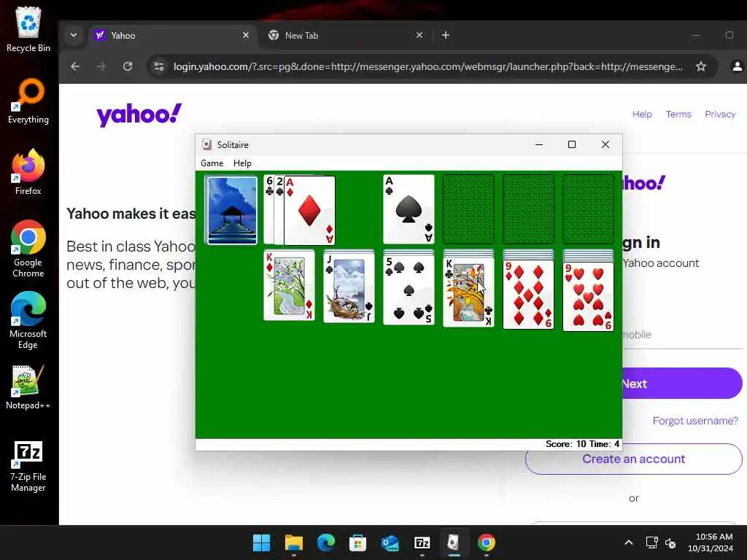Click the second empty foundation slot
Image resolution: width=747 pixels, height=560 pixels.
pyautogui.click(x=469, y=209)
